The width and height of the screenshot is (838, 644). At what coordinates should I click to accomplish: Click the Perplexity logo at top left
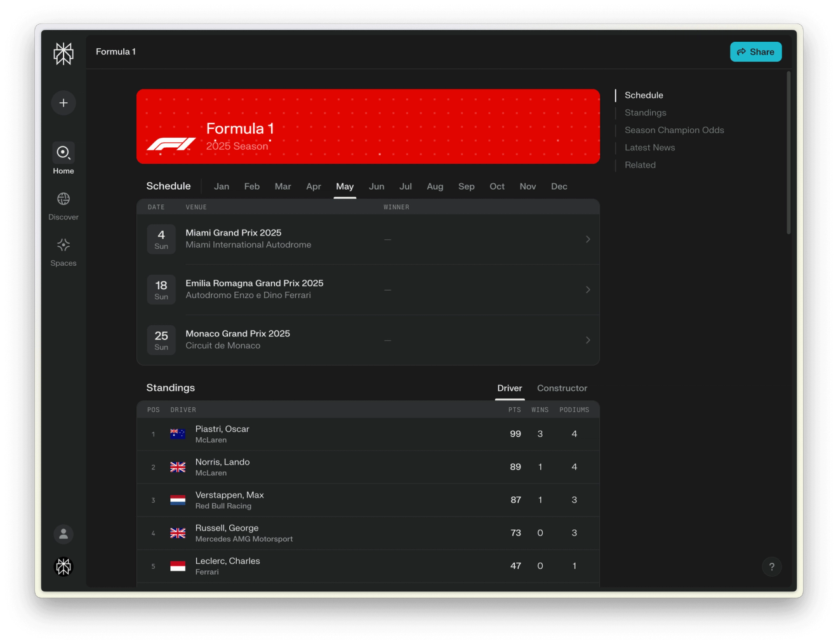point(63,54)
